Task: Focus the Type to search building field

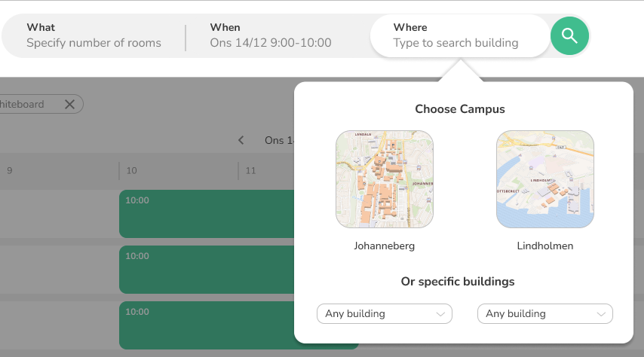Action: pyautogui.click(x=456, y=43)
